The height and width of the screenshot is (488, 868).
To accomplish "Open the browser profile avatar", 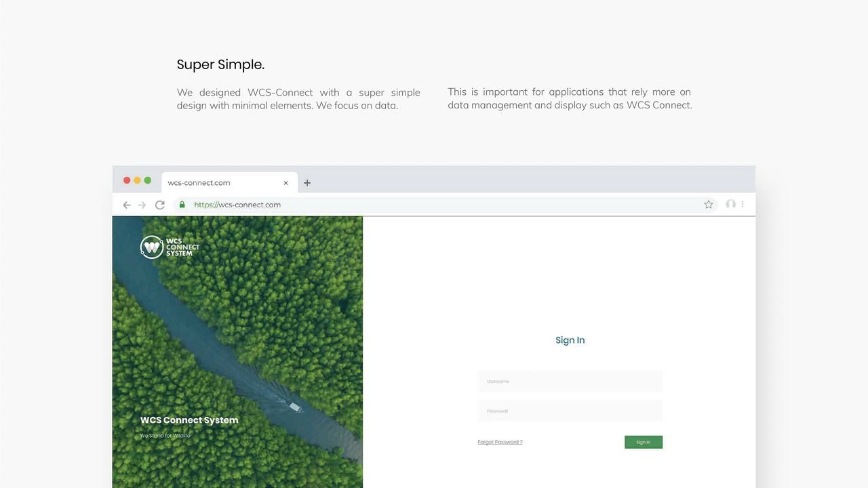I will tap(730, 204).
